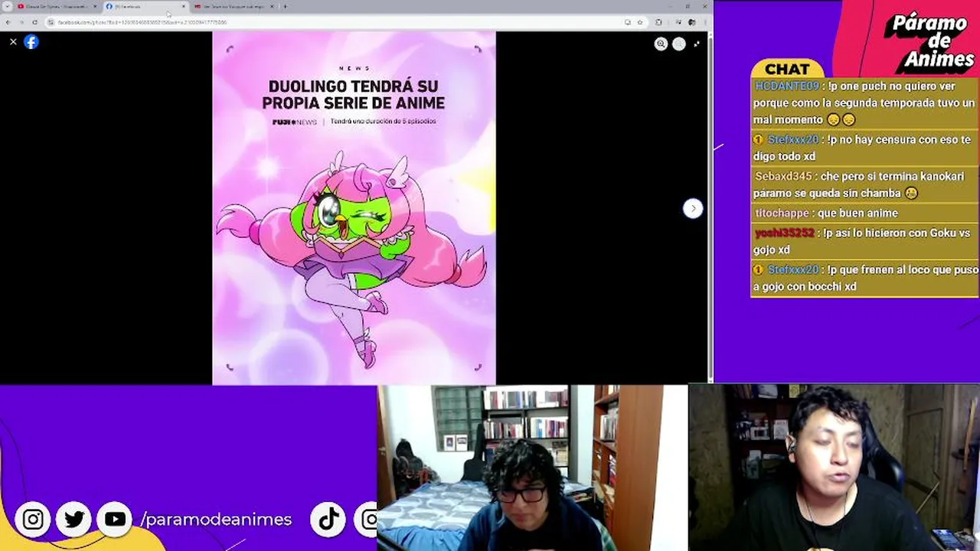This screenshot has height=551, width=980.
Task: Switch to the third browser tab
Action: (234, 7)
